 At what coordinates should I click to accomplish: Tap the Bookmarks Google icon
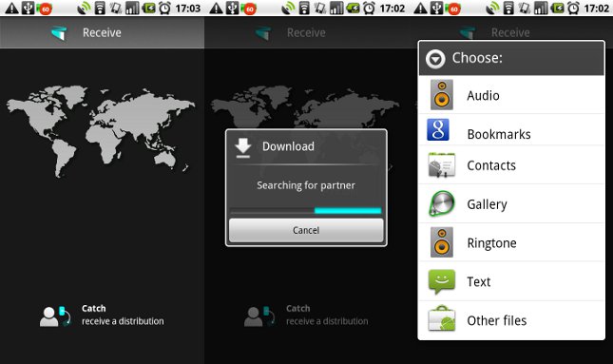click(x=438, y=130)
